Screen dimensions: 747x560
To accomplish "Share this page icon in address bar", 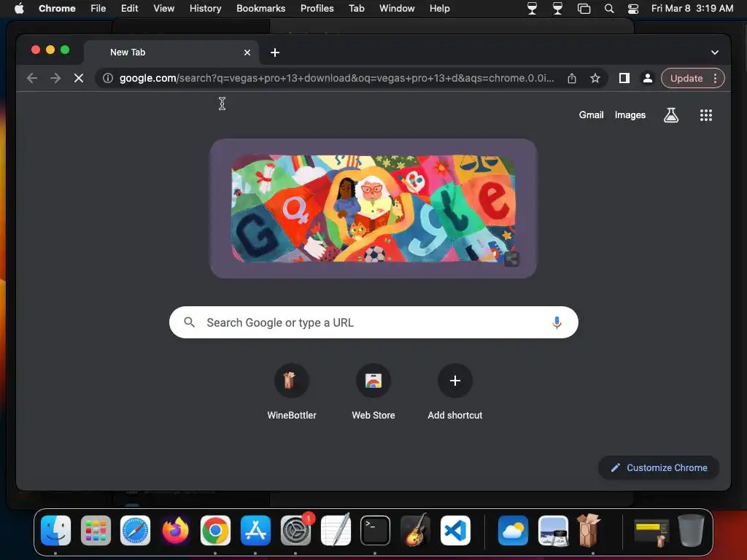I will tap(572, 78).
